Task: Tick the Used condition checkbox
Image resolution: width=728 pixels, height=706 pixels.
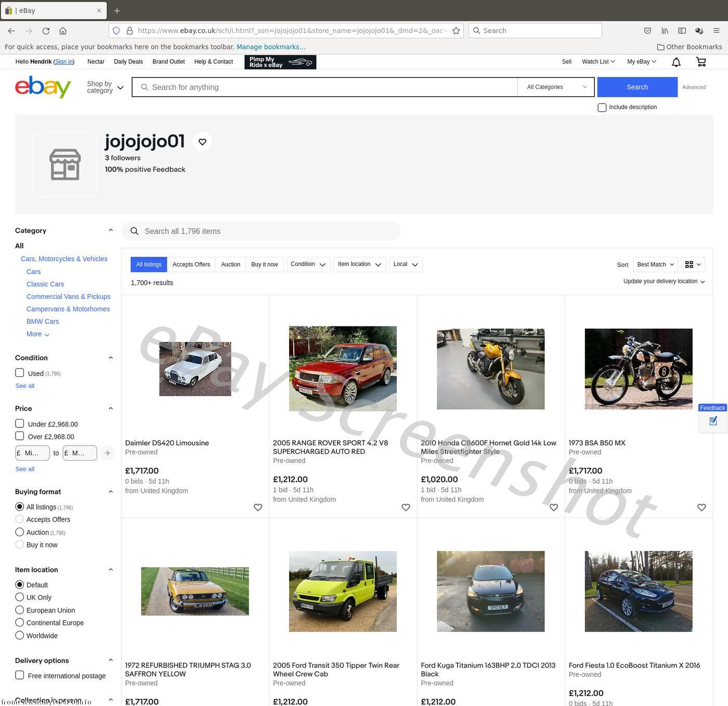Action: [x=20, y=373]
